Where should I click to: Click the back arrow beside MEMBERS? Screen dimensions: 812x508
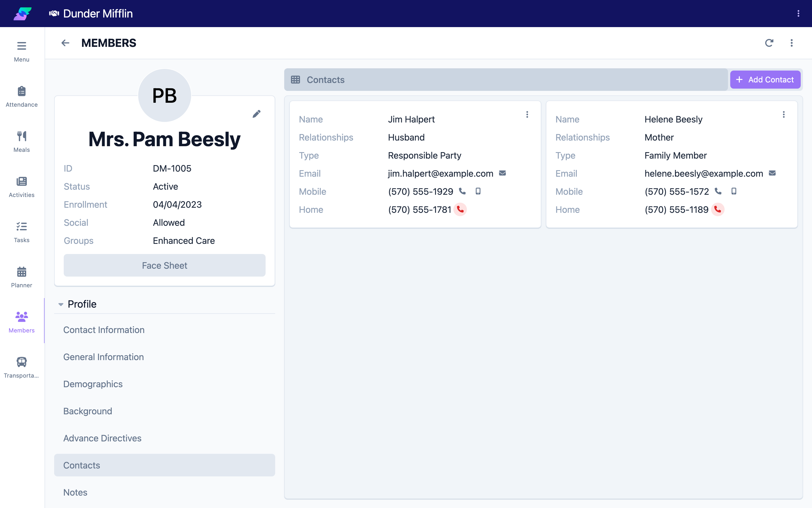coord(65,43)
